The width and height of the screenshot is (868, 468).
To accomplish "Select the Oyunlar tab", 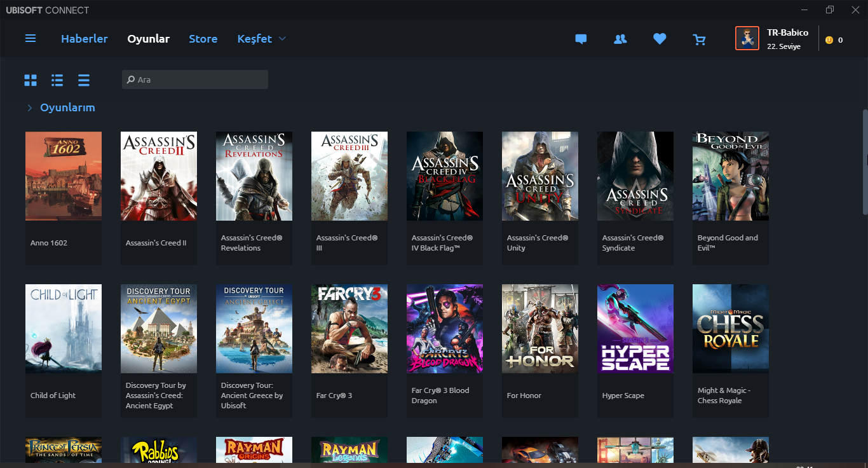I will click(x=148, y=39).
